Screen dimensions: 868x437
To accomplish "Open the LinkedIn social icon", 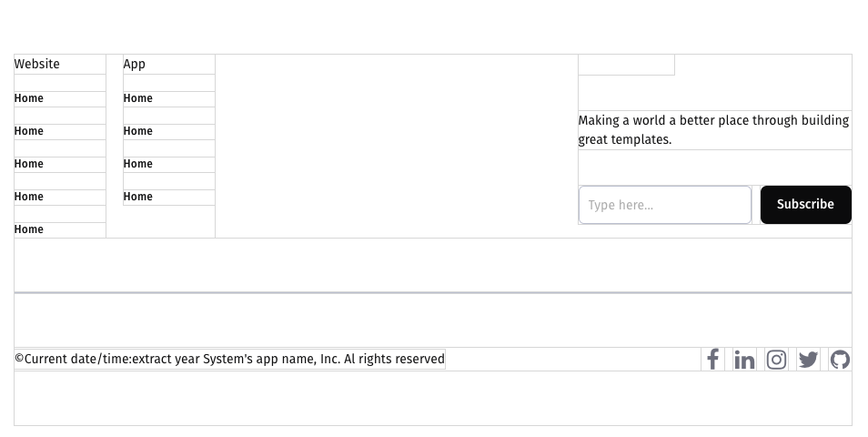I will 744,360.
